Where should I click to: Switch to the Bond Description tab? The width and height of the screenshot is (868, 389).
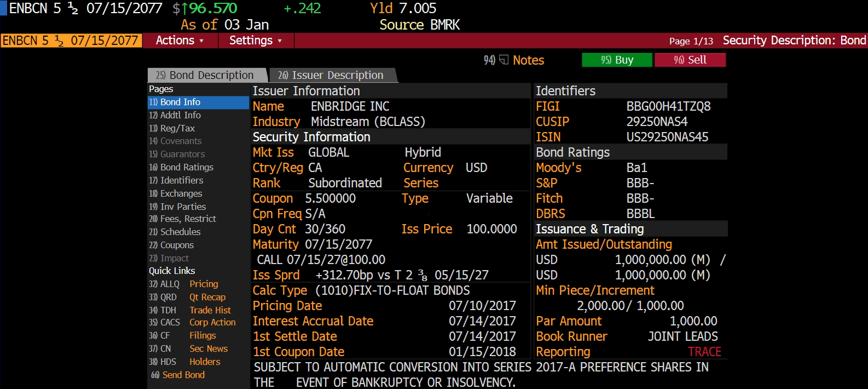point(207,75)
